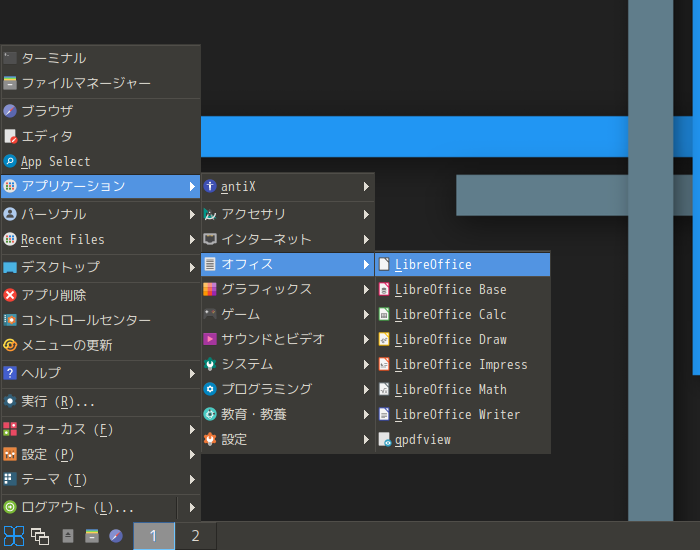The height and width of the screenshot is (550, 700).
Task: Expand the サウンドとビデオ submenu arrow
Action: pos(366,340)
